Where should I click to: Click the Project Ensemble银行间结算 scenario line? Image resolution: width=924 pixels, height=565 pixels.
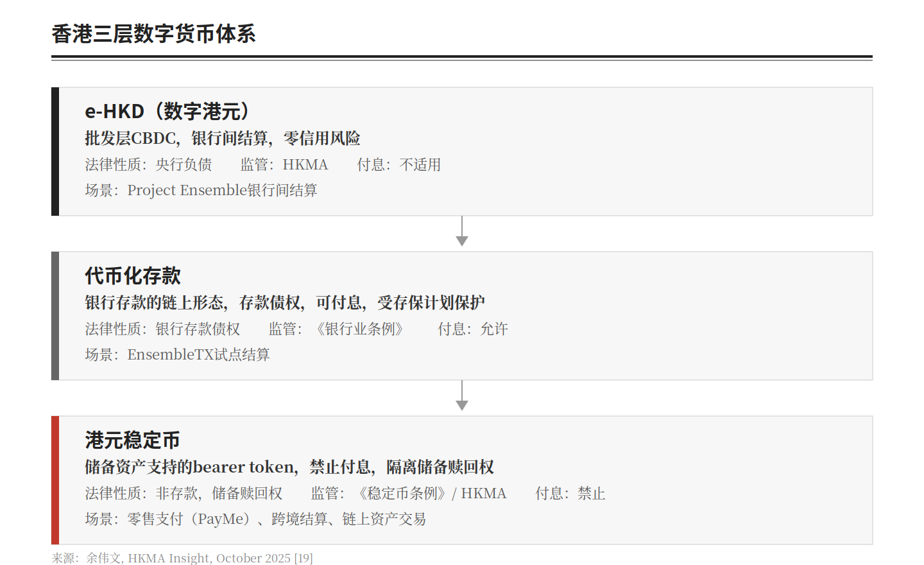pyautogui.click(x=201, y=191)
